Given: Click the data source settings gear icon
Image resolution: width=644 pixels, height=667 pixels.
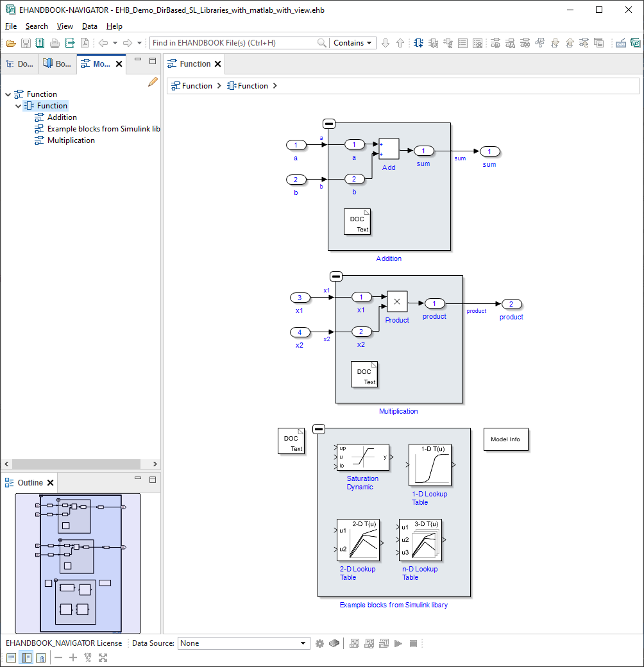Looking at the screenshot, I should tap(319, 643).
